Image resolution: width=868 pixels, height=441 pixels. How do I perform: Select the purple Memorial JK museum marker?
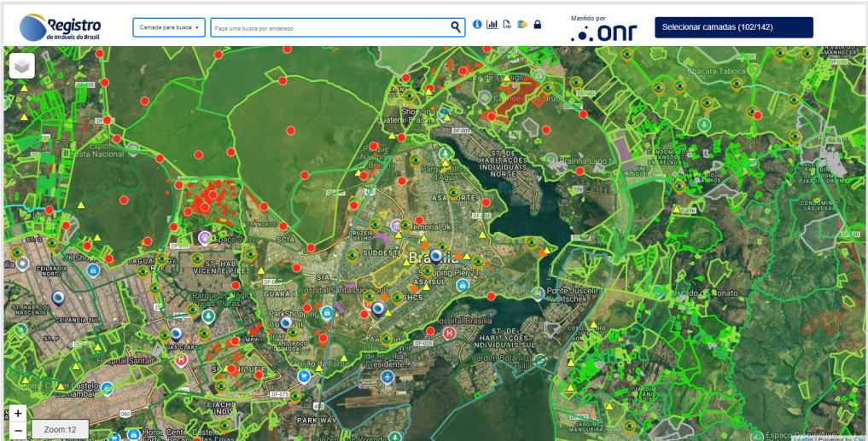pyautogui.click(x=396, y=226)
